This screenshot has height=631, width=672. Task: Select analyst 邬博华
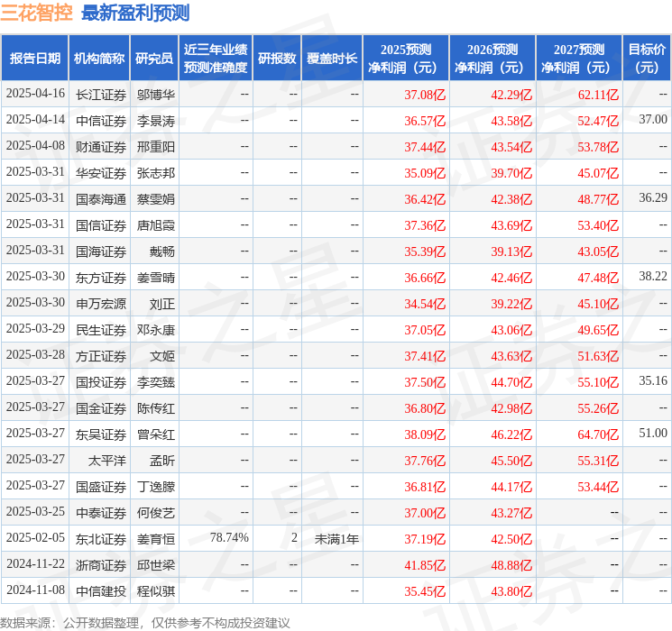pyautogui.click(x=155, y=95)
